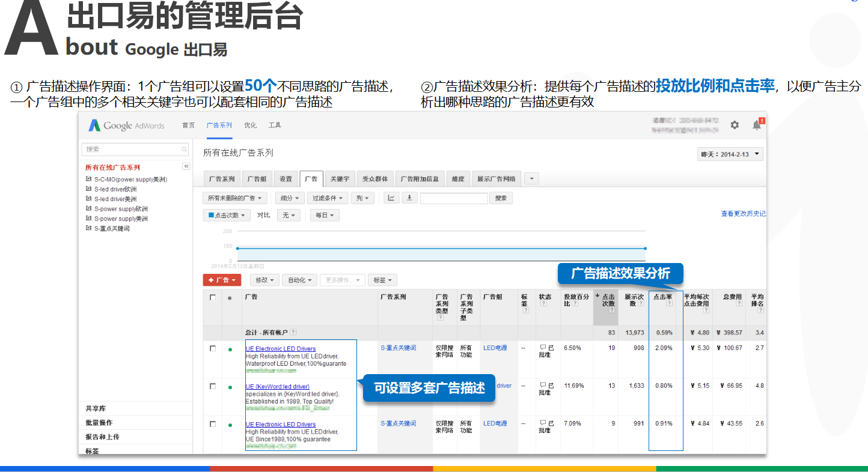This screenshot has width=868, height=472.
Task: Check the box for first UE Electronic LED Drivers ad
Action: (x=213, y=348)
